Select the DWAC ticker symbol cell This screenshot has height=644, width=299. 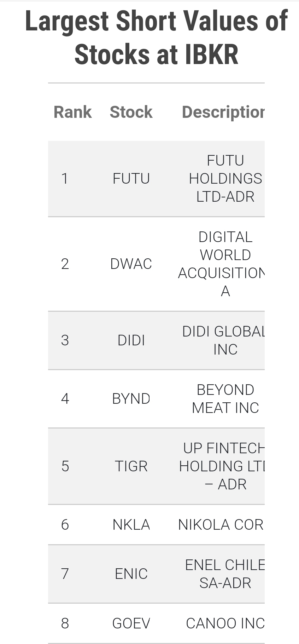click(x=131, y=264)
